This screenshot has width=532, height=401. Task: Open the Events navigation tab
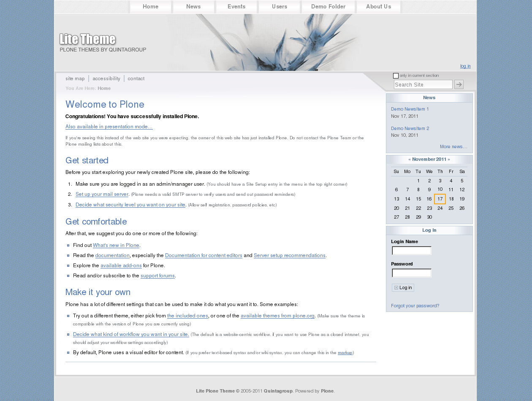pos(236,7)
